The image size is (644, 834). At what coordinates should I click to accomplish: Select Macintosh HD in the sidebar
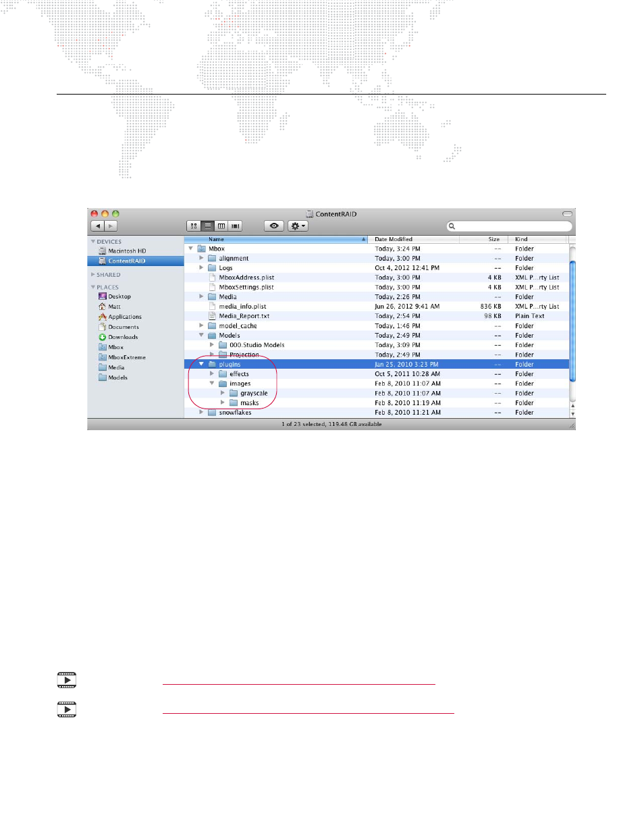coord(127,251)
